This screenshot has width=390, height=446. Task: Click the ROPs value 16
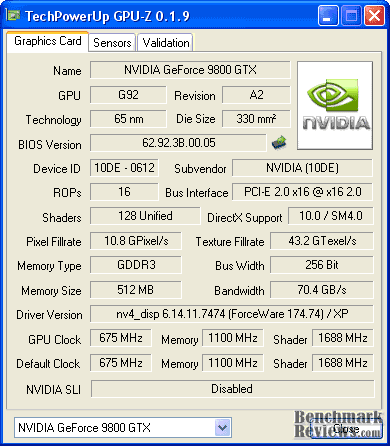[x=124, y=192]
